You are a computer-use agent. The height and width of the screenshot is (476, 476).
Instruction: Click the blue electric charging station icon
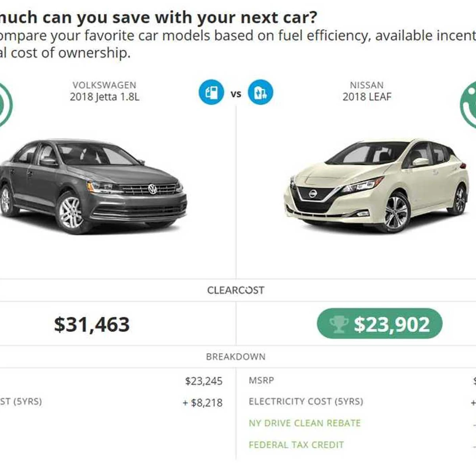pos(261,92)
